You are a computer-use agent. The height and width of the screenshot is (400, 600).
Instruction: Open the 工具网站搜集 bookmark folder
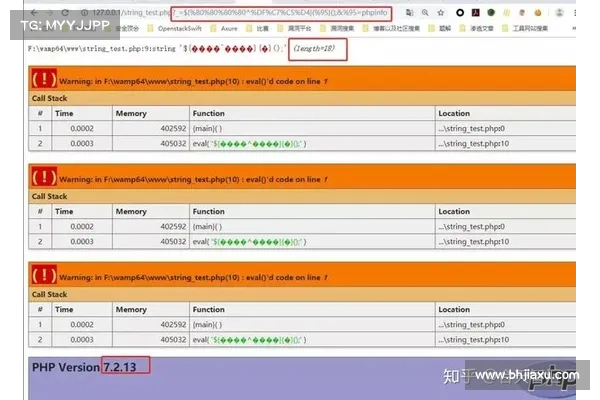[525, 28]
